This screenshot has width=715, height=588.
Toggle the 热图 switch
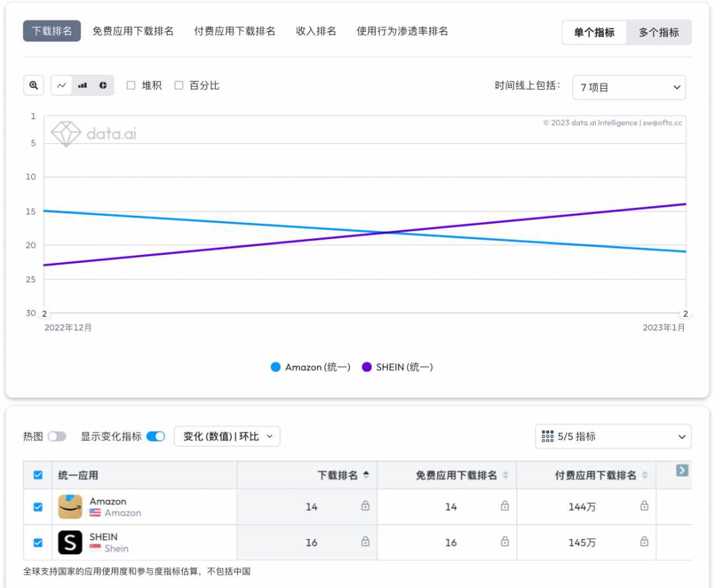tap(57, 436)
